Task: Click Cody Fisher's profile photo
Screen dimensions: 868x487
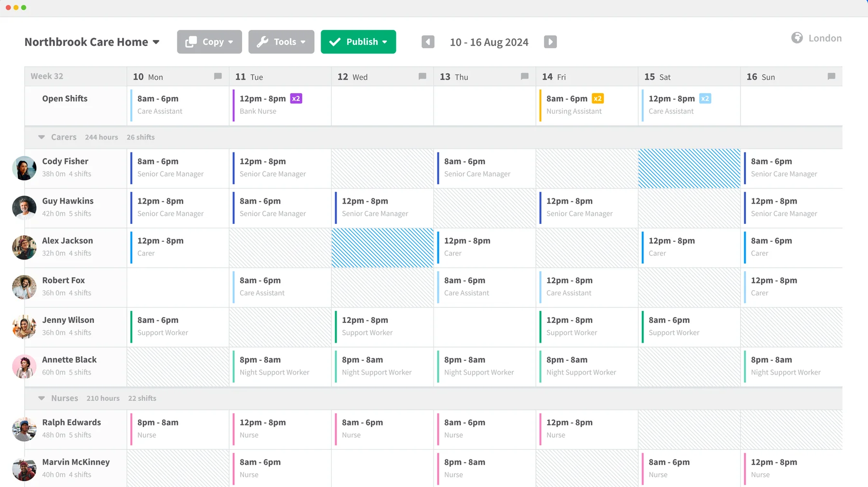Action: click(x=24, y=168)
